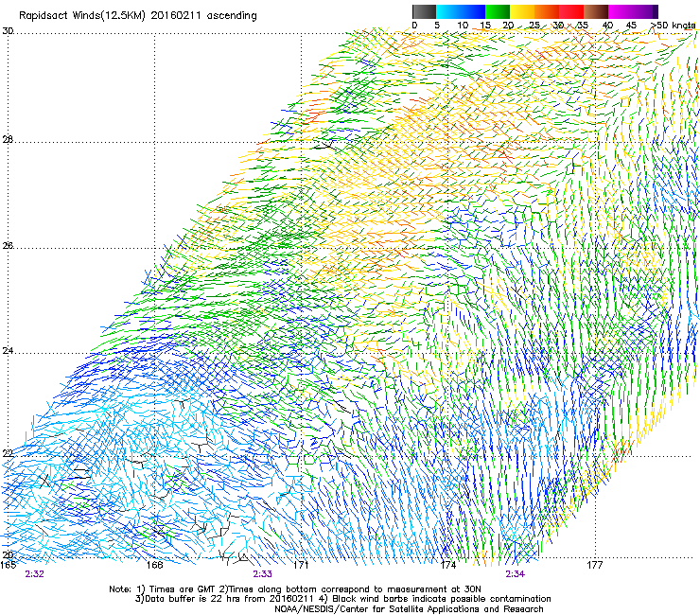700x615 pixels.
Task: Click the longitude label '174'
Action: pos(447,565)
